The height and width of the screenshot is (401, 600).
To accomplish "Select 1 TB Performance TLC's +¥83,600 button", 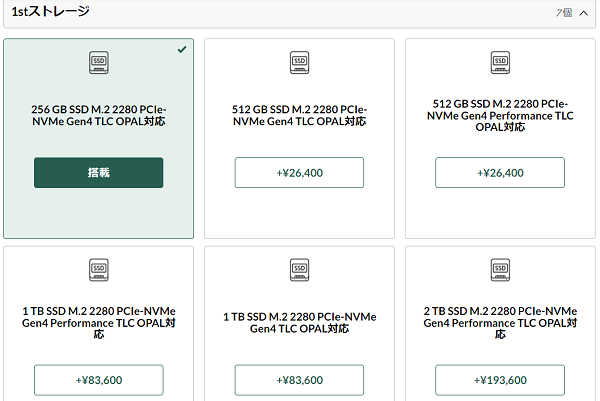I will click(x=99, y=380).
